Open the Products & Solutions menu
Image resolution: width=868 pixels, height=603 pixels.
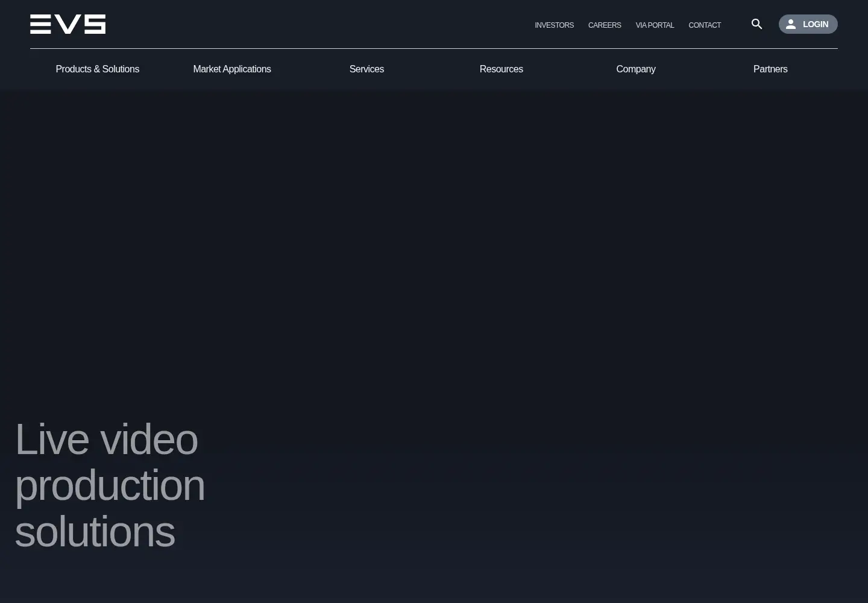click(98, 69)
